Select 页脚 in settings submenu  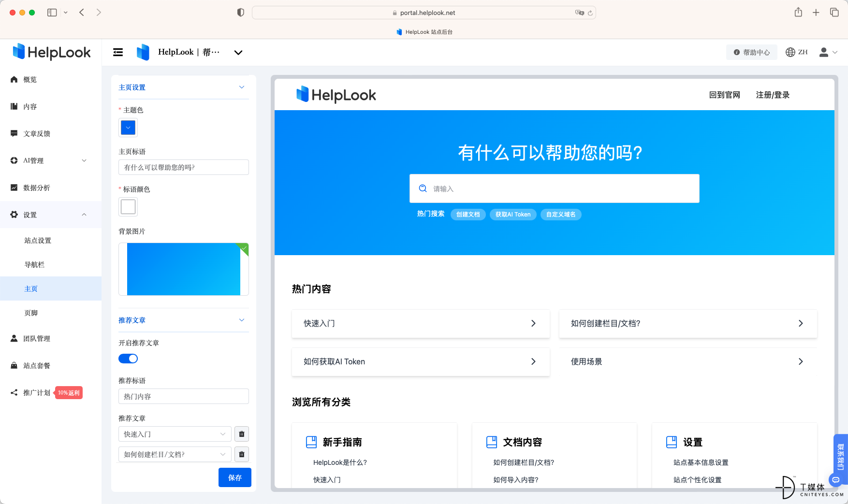click(x=31, y=313)
